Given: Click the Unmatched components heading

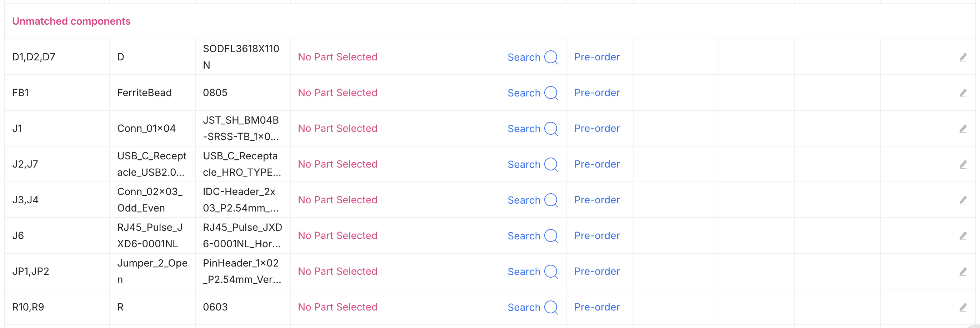Looking at the screenshot, I should coord(71,21).
